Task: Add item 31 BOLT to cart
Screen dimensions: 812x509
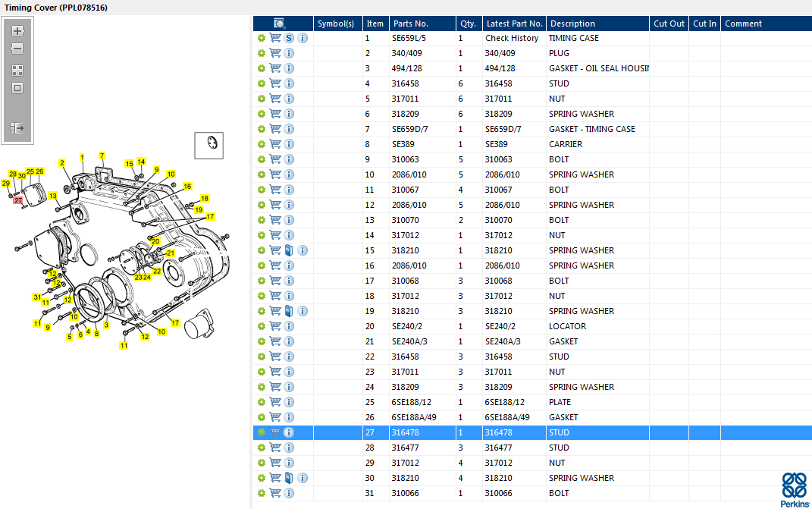Action: 275,493
